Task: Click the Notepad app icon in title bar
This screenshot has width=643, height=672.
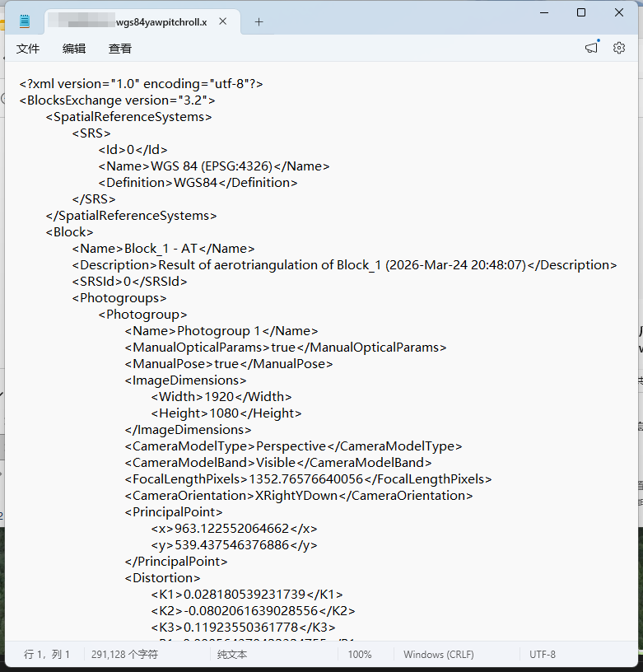Action: (x=25, y=21)
